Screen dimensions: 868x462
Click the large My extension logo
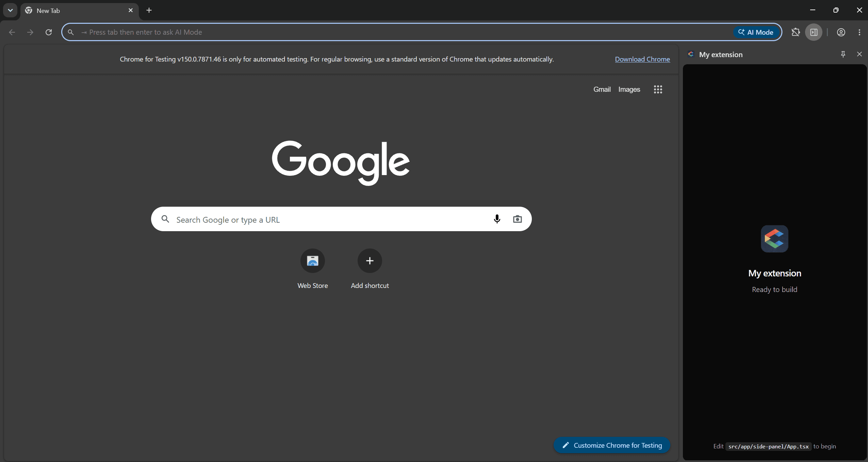[x=774, y=239]
